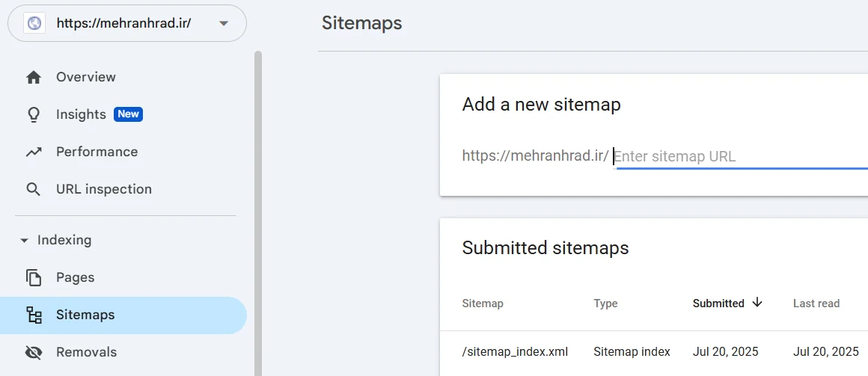Click the blue New badge beside Insights

click(128, 114)
